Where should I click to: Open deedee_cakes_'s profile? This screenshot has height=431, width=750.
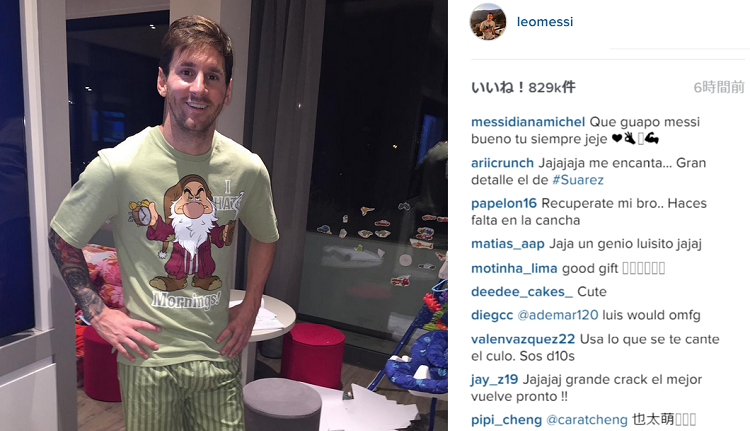(x=522, y=292)
